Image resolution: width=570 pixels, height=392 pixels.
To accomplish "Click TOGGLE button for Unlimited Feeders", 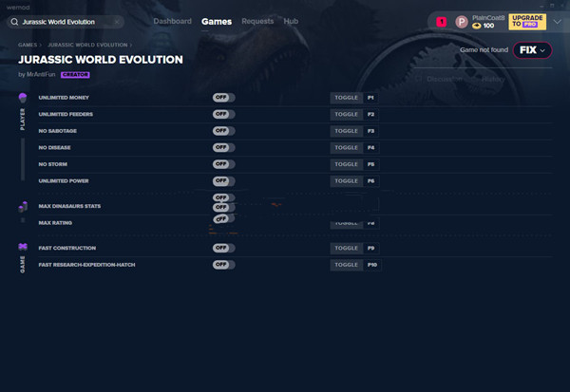I will [x=346, y=115].
